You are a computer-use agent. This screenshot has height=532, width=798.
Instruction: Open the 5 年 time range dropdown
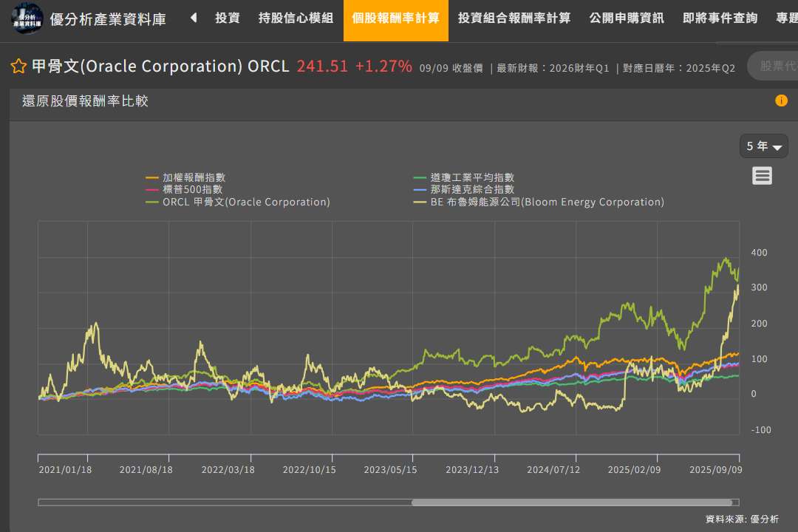(x=763, y=146)
